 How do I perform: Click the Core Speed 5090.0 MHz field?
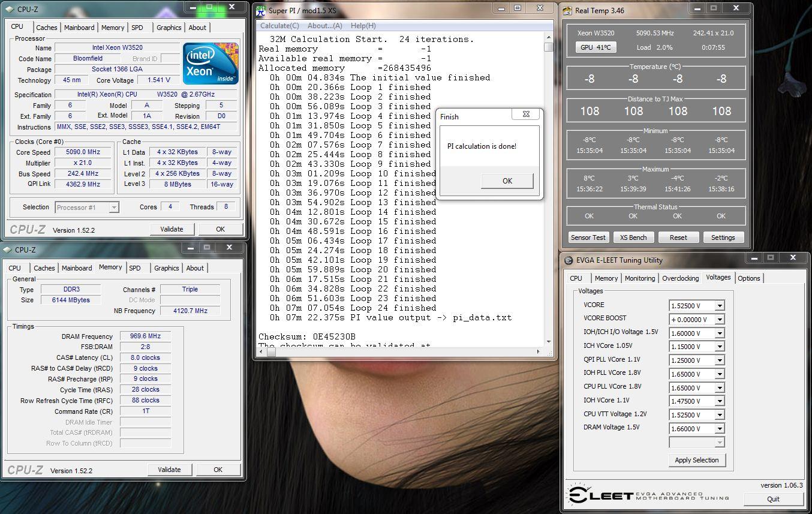point(83,152)
